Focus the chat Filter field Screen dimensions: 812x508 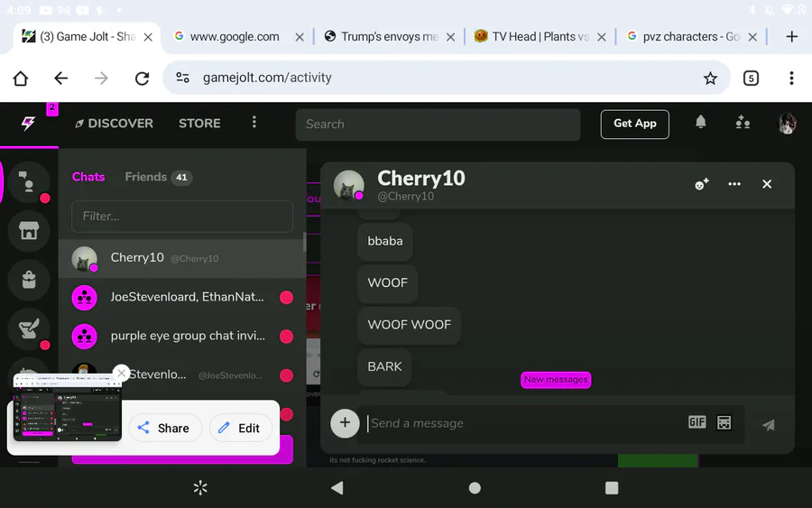pyautogui.click(x=182, y=216)
